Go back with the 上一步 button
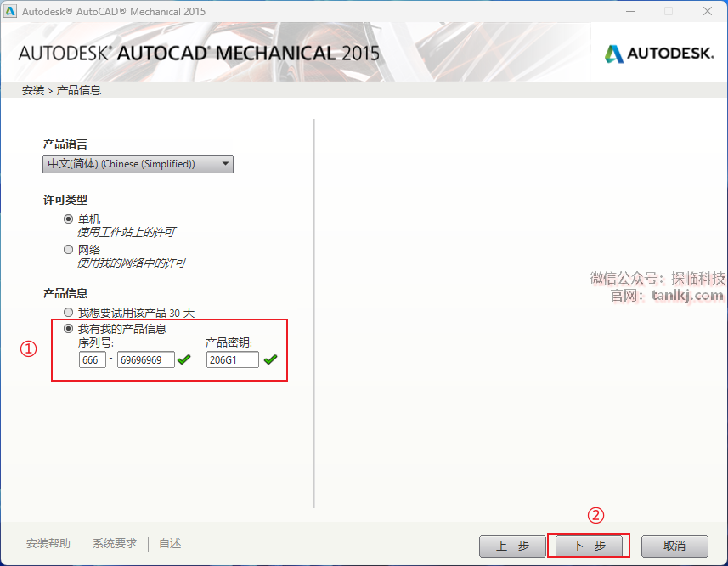Screen dimensions: 728x566 (x=512, y=546)
